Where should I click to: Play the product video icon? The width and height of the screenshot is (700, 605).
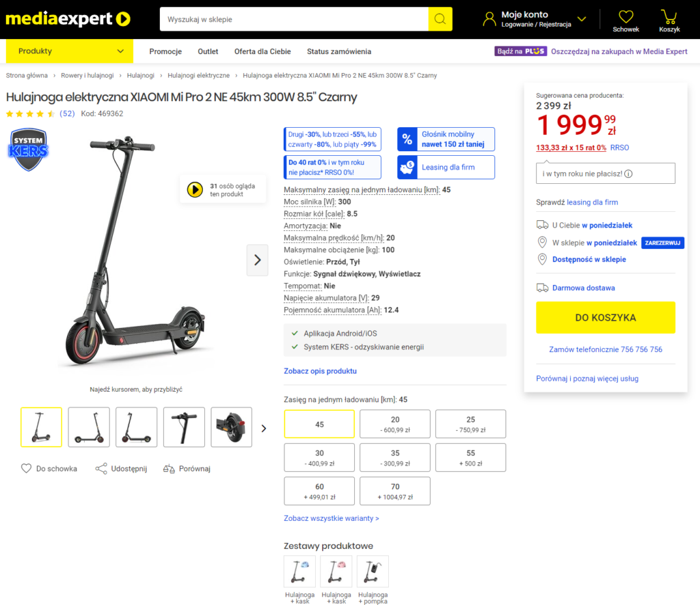[195, 190]
